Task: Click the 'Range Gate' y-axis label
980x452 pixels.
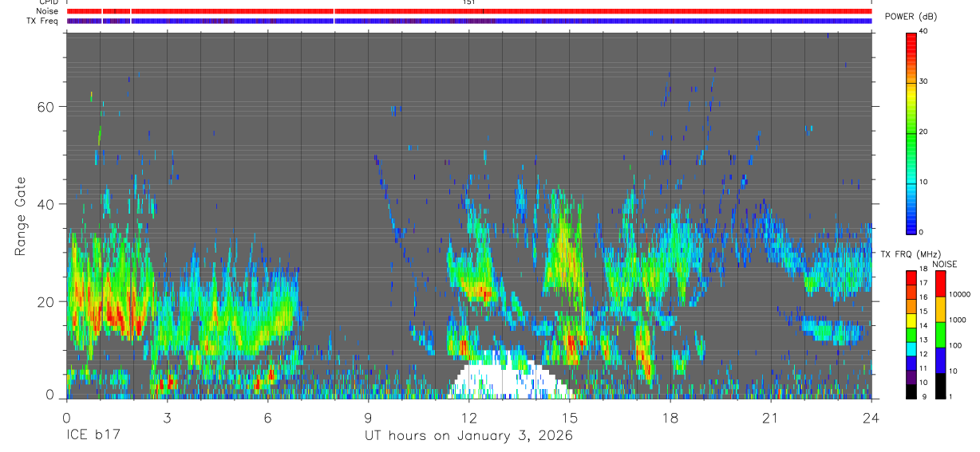Action: click(x=21, y=217)
